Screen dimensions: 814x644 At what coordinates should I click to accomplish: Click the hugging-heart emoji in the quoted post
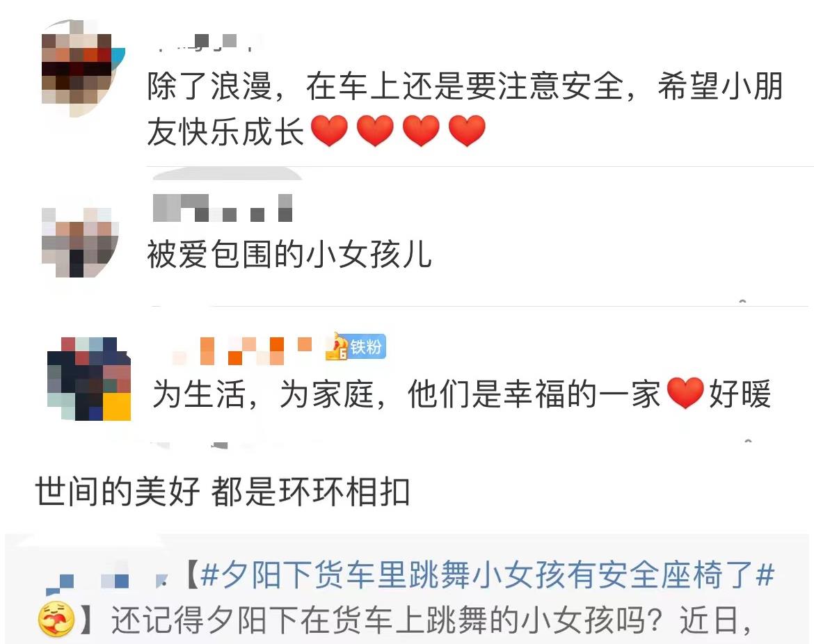56,619
